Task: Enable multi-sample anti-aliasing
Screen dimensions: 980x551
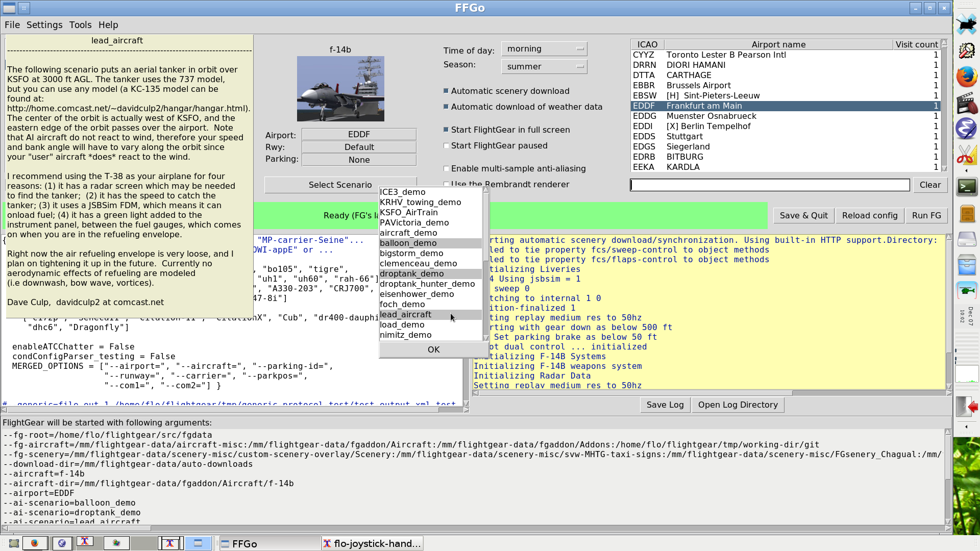Action: 446,168
